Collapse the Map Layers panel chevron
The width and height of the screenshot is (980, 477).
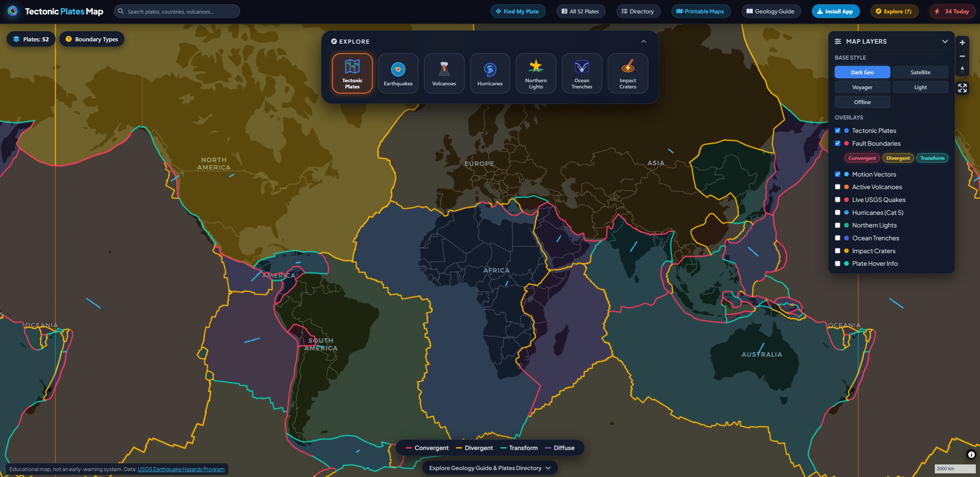click(x=945, y=41)
